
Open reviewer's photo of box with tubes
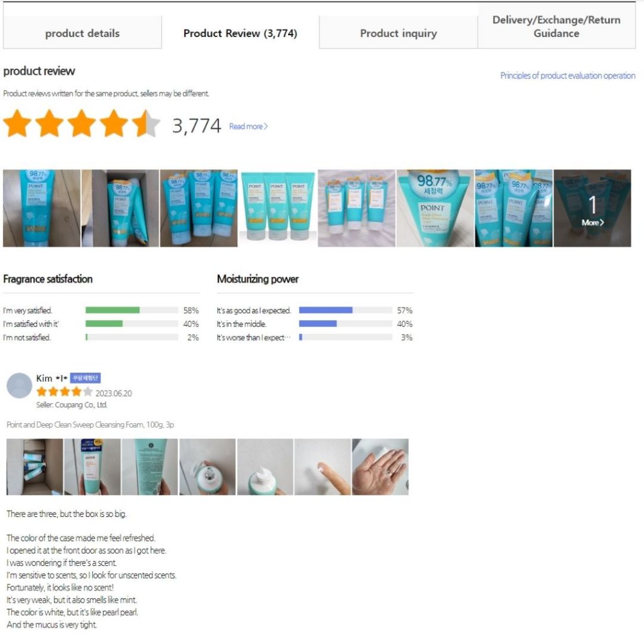pyautogui.click(x=35, y=467)
